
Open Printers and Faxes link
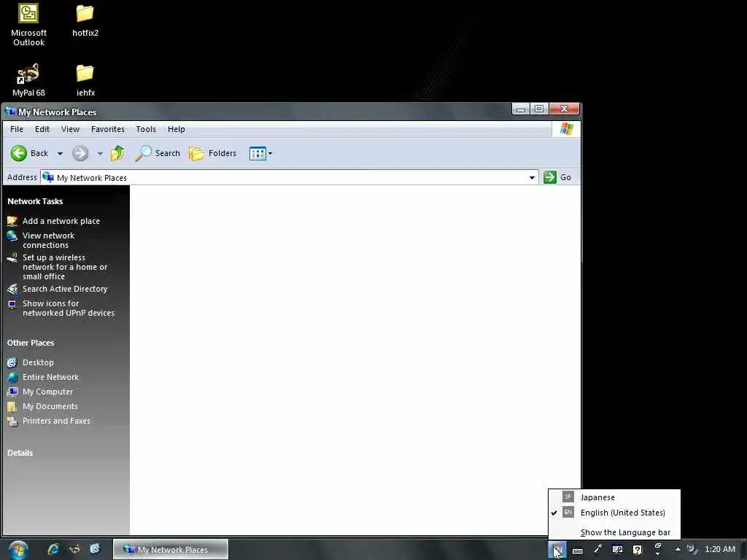[x=56, y=421]
